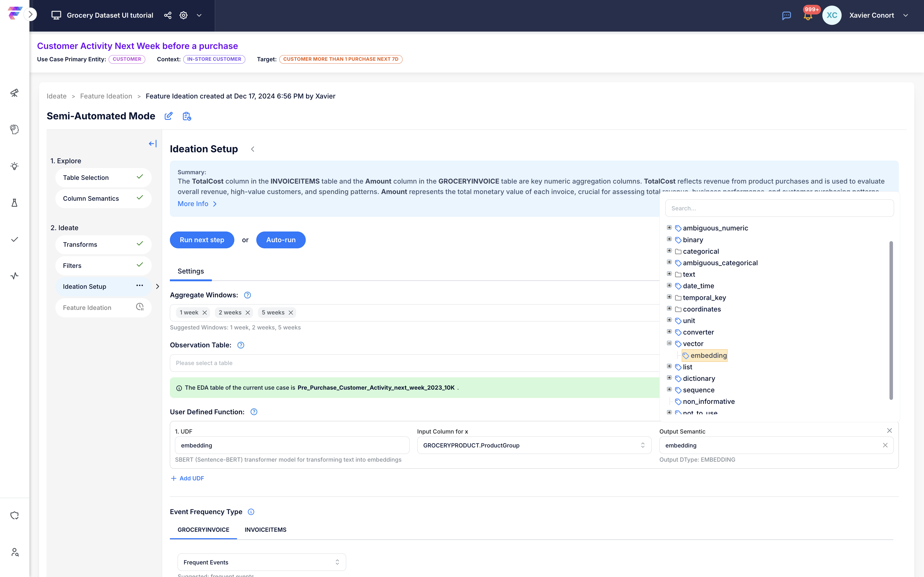
Task: Open Table Selection step
Action: (103, 177)
